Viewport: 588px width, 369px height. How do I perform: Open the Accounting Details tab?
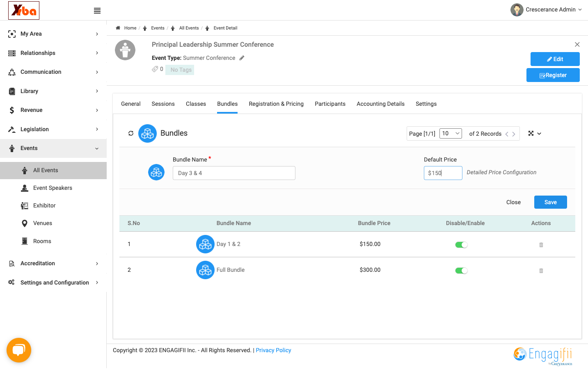coord(380,104)
